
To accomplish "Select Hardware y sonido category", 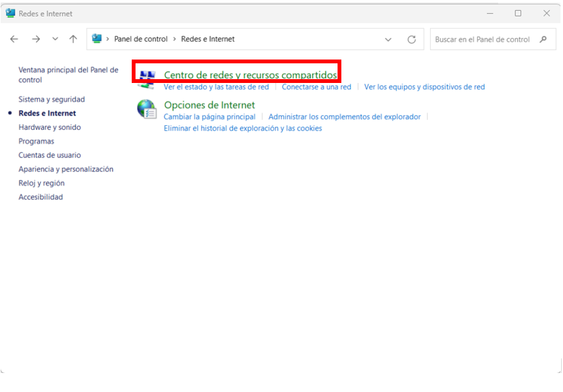I will click(x=49, y=127).
